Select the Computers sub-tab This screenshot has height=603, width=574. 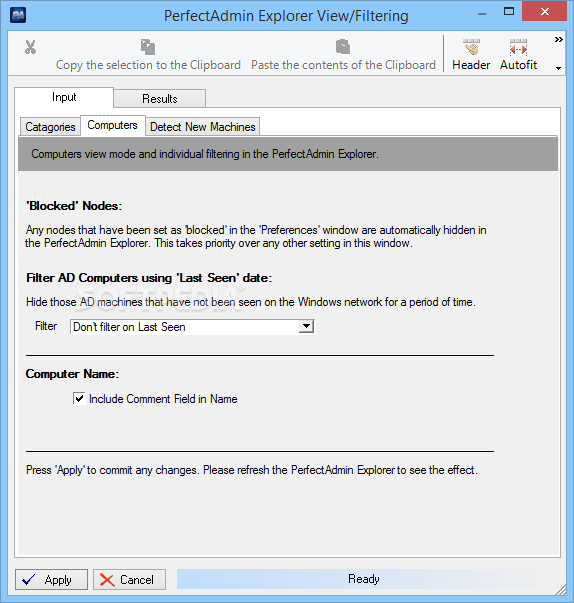[x=113, y=125]
